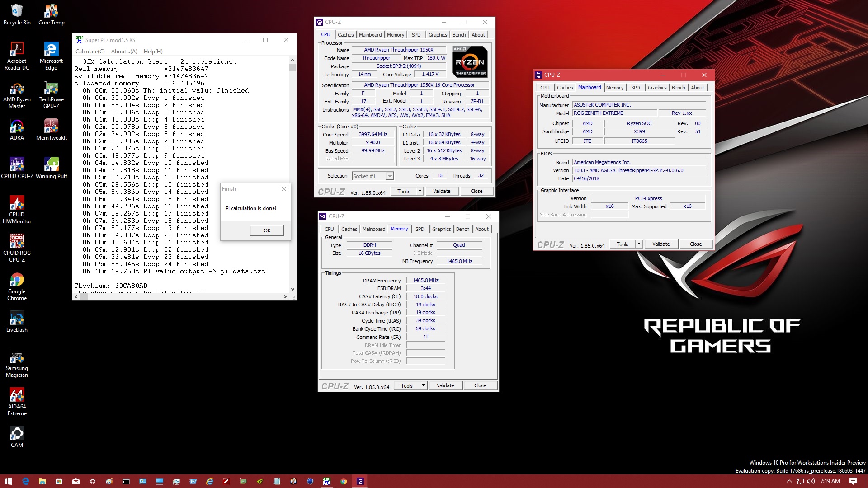Select Mainboard tab in top CPU-Z window
Viewport: 868px width, 488px height.
pos(370,35)
